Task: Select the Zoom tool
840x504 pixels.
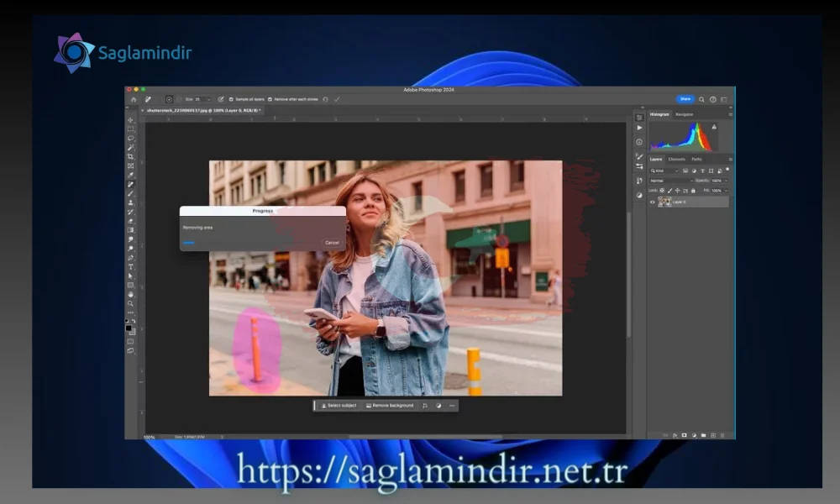Action: 131,302
